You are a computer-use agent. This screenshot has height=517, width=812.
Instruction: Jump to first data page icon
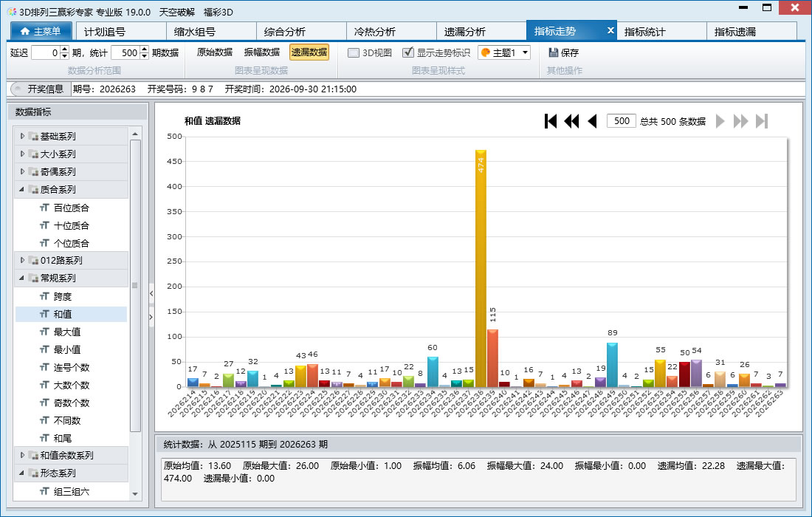tap(551, 121)
